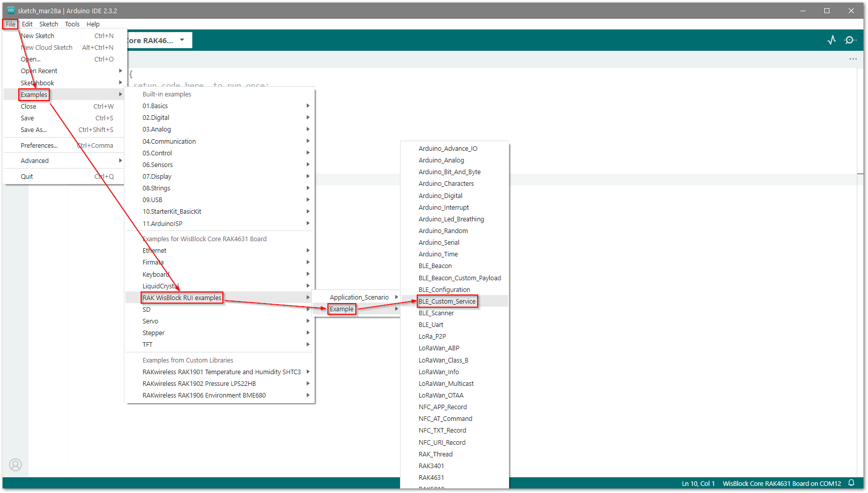The image size is (868, 493).
Task: Click WisBlock Core RAK4631 Board on COM12 status
Action: pyautogui.click(x=782, y=483)
